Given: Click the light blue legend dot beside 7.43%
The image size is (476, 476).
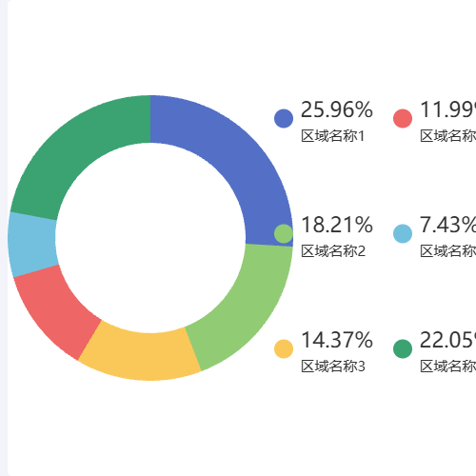Looking at the screenshot, I should 403,233.
